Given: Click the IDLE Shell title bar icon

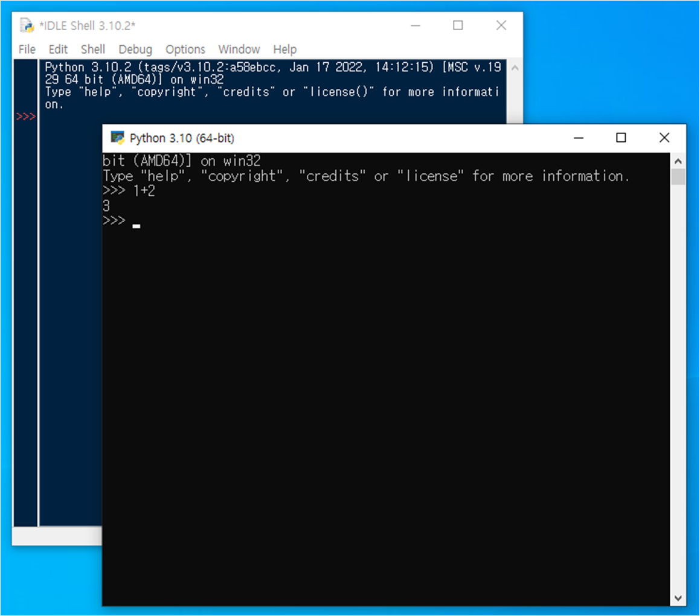Looking at the screenshot, I should (x=27, y=25).
